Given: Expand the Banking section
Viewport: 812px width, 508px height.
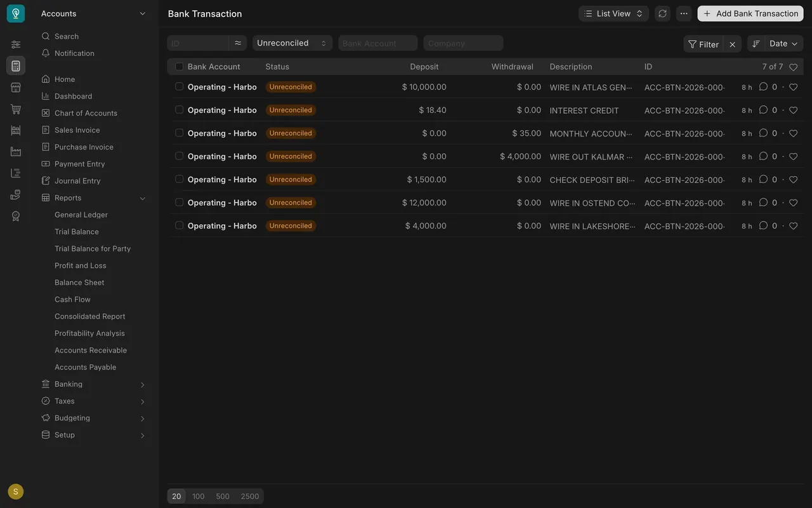Looking at the screenshot, I should (x=142, y=384).
